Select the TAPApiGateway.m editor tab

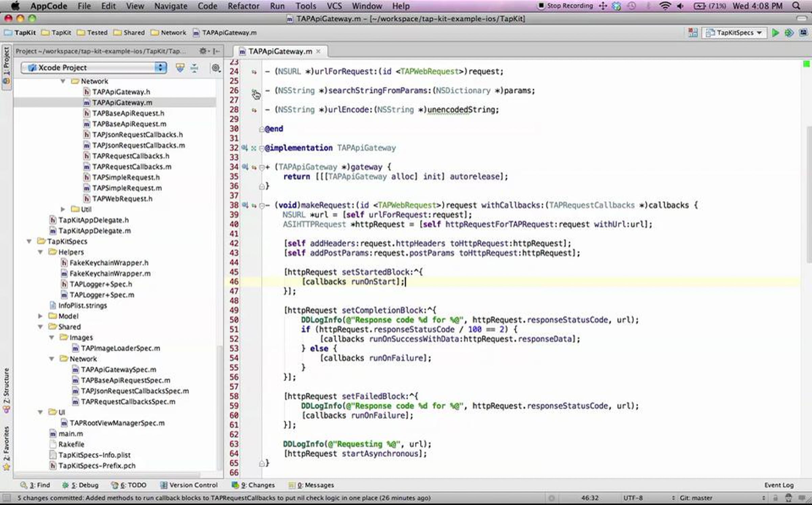tap(279, 51)
